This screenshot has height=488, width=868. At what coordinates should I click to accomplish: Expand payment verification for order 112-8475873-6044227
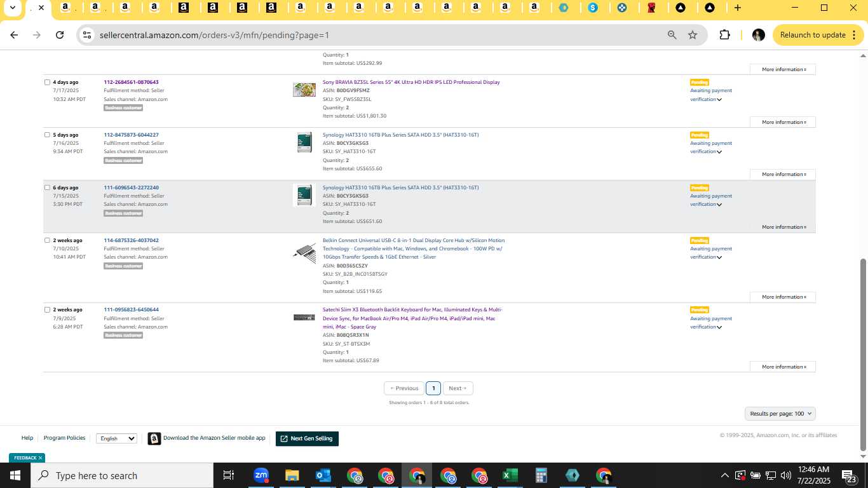pyautogui.click(x=719, y=152)
